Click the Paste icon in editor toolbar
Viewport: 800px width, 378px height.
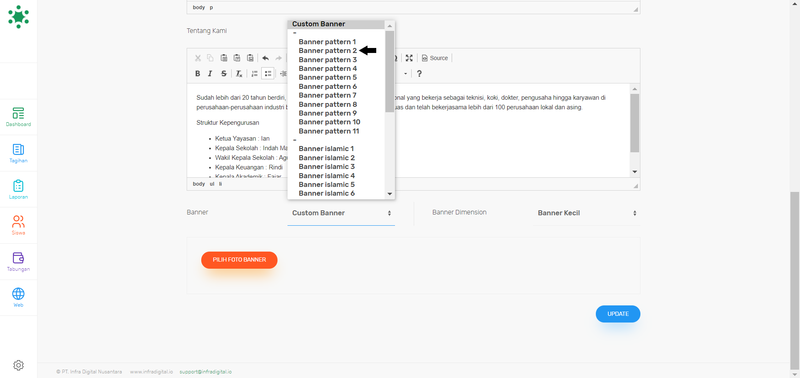click(223, 58)
